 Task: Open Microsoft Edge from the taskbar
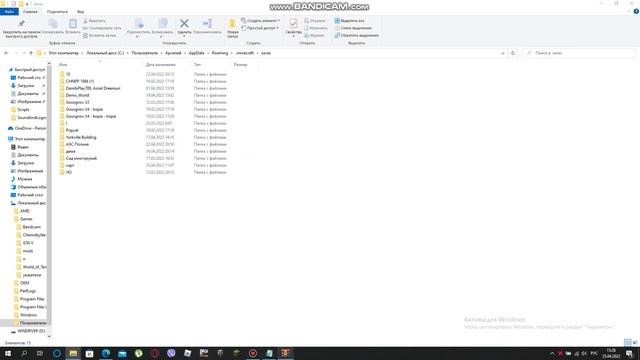(x=106, y=353)
